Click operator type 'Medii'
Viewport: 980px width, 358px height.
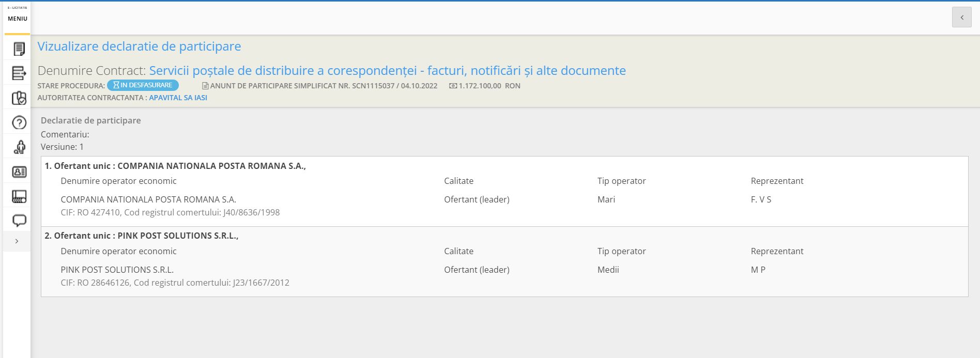[x=608, y=270]
